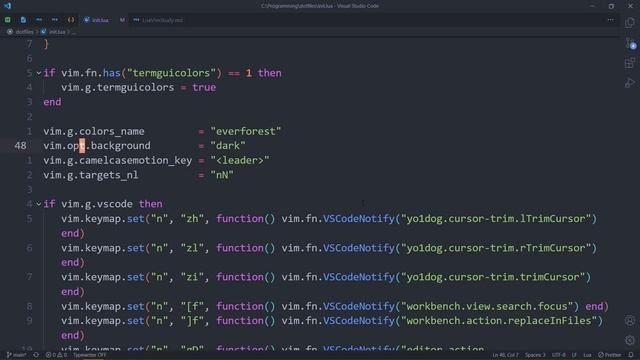This screenshot has height=360, width=640.
Task: Click the "<leader>" string value
Action: point(240,160)
